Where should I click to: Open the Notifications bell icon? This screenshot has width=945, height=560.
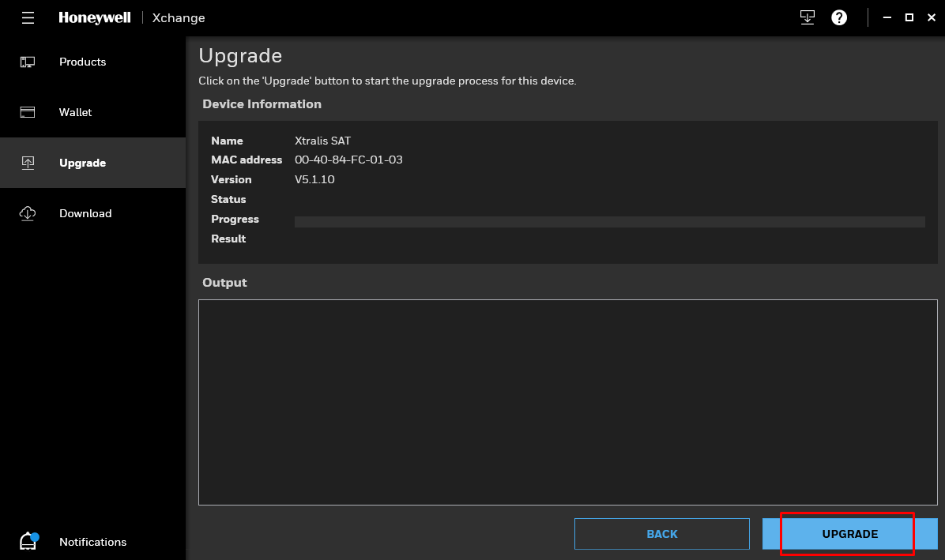(x=29, y=541)
